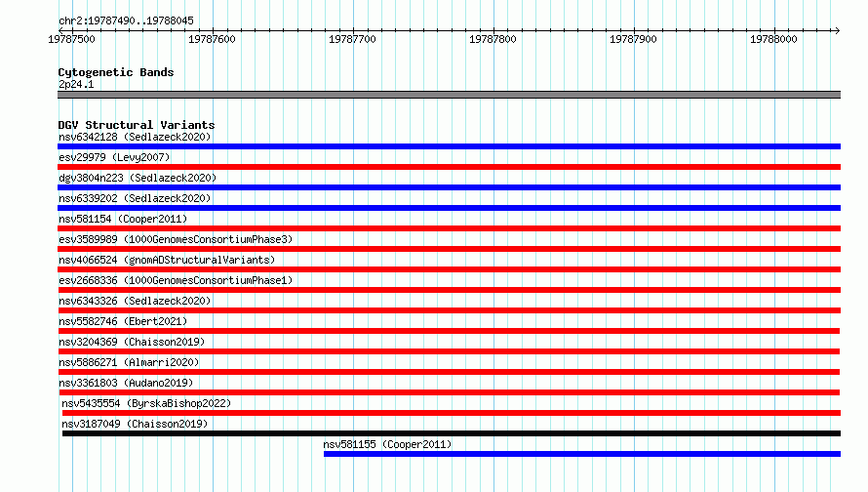Click ruler position 19787900

coord(633,39)
